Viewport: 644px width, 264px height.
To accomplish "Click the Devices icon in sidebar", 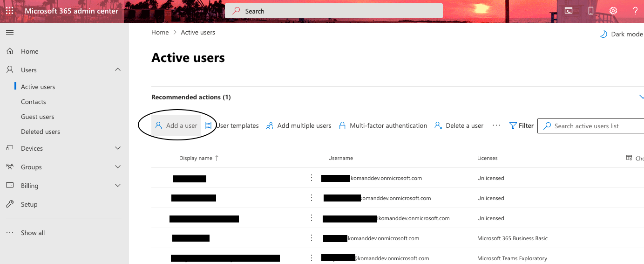I will coord(10,148).
